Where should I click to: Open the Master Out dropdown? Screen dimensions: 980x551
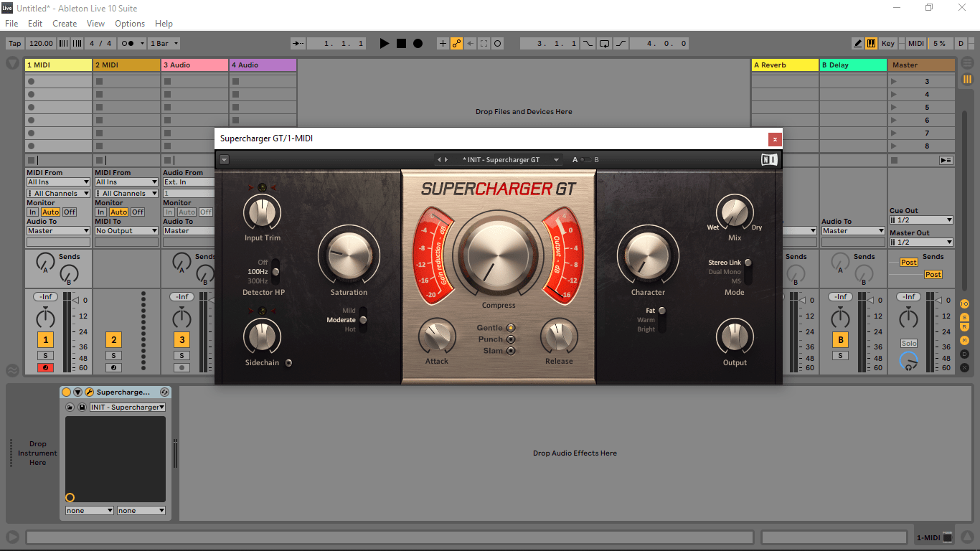point(921,242)
